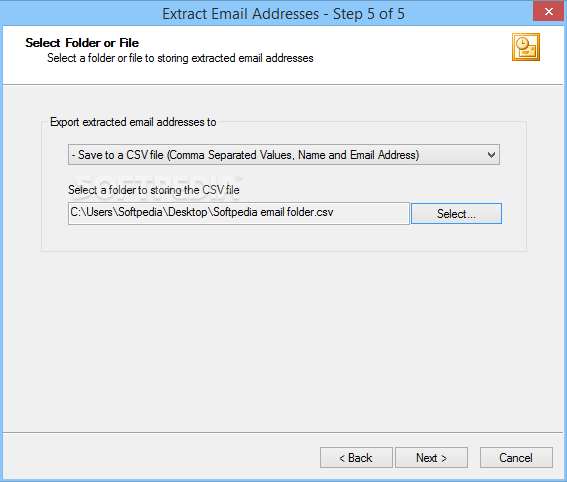Close the Extract Email Addresses wizard window
The width and height of the screenshot is (567, 482).
click(x=549, y=12)
